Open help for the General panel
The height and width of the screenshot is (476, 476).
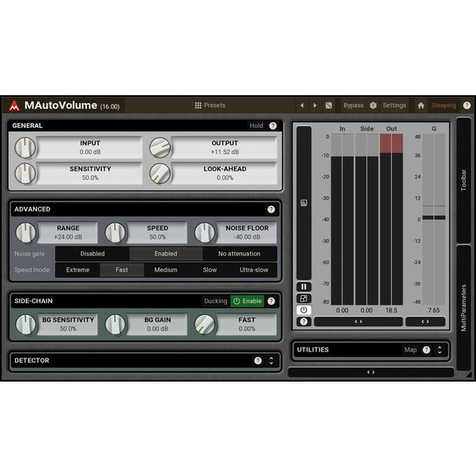[273, 125]
